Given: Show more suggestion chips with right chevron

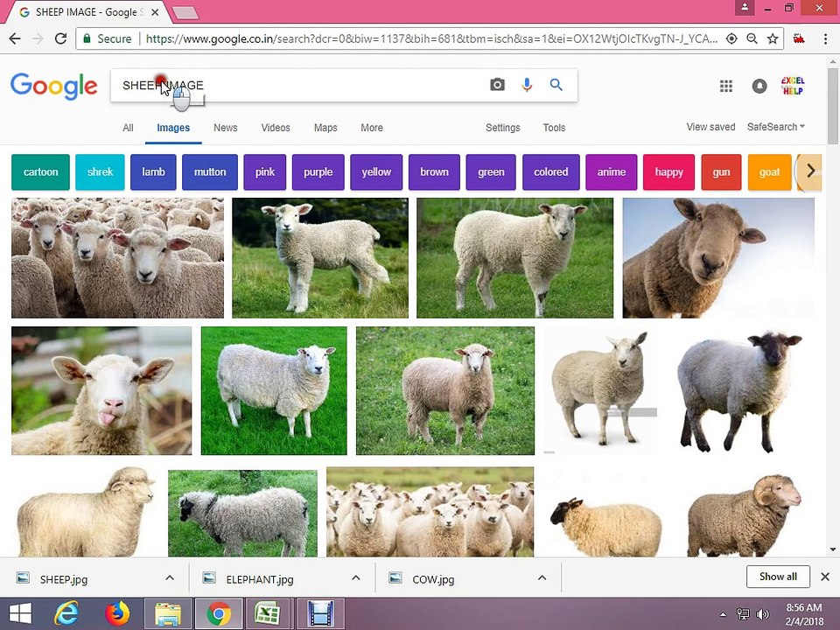Looking at the screenshot, I should (x=810, y=171).
